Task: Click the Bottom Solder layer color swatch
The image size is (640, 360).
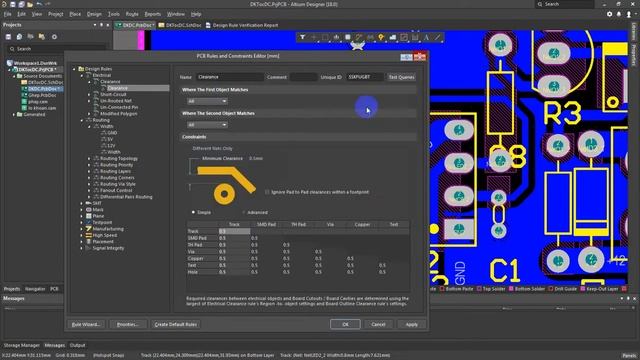Action: point(511,289)
